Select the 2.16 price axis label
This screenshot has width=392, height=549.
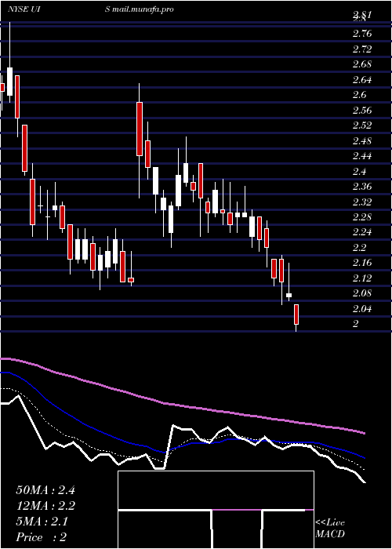[x=362, y=263]
